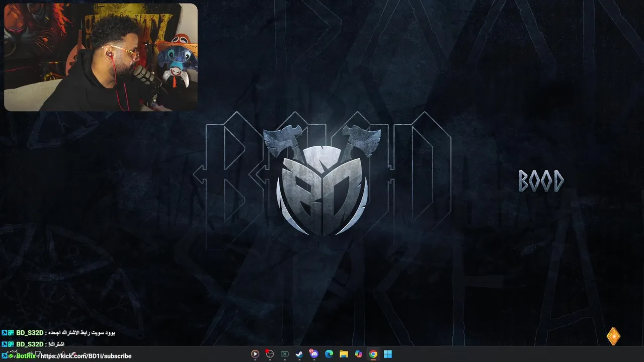Viewport: 644px width, 362px height.
Task: Open the Windows Start menu
Action: pyautogui.click(x=388, y=354)
